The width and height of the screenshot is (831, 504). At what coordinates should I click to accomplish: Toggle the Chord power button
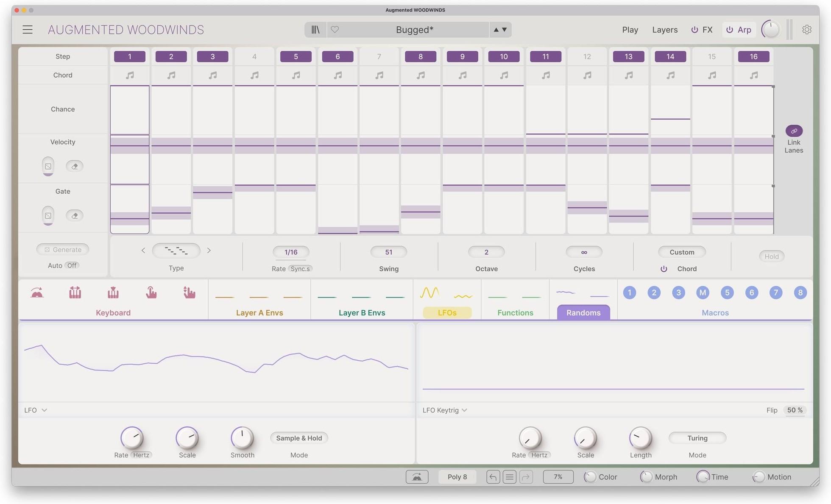click(664, 269)
